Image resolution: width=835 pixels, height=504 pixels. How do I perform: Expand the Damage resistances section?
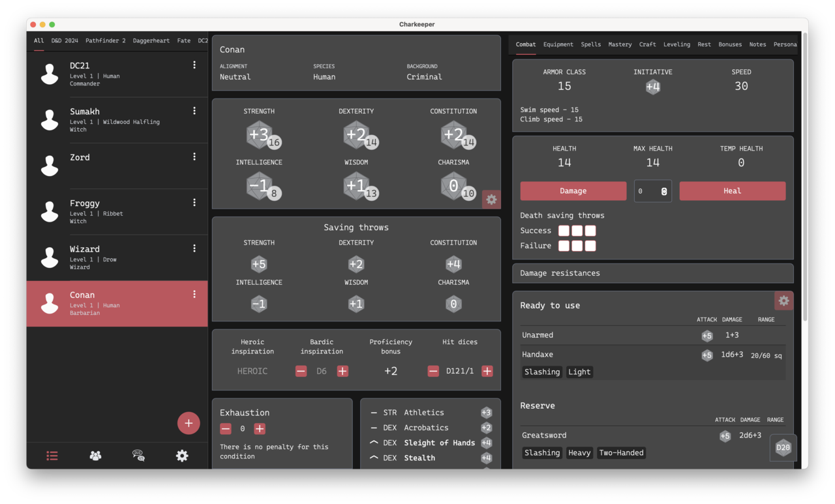pyautogui.click(x=652, y=273)
